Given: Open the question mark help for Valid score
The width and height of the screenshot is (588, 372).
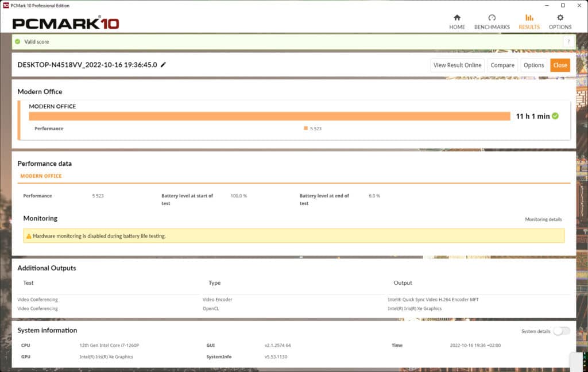Looking at the screenshot, I should (x=568, y=42).
